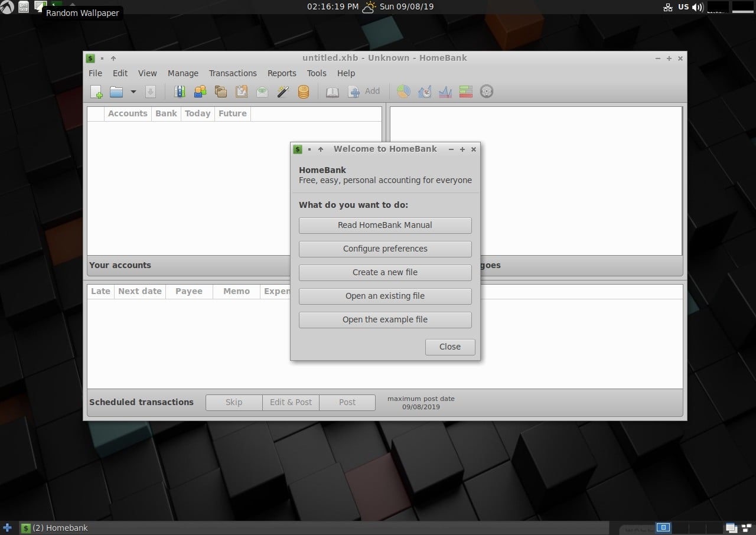
Task: Click the active workspace pager box
Action: tap(663, 527)
